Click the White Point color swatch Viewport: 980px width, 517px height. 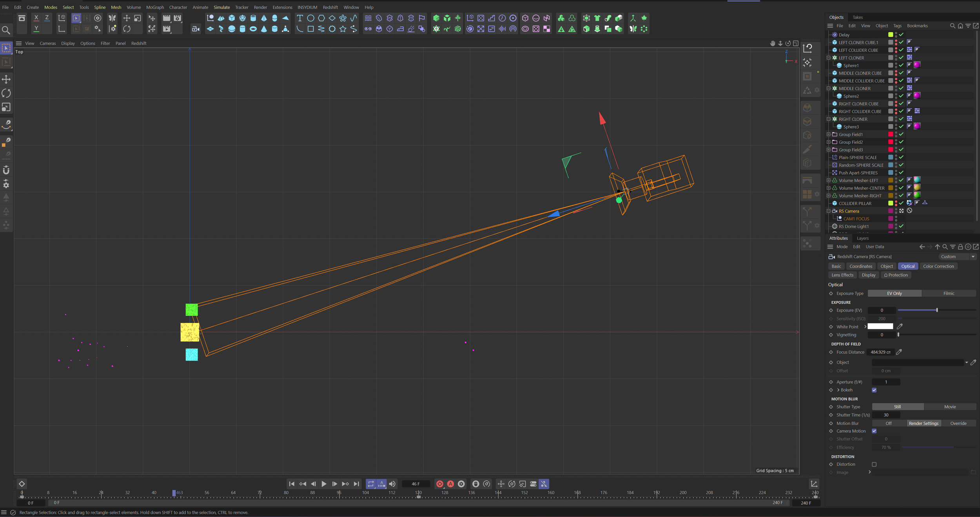(x=880, y=327)
